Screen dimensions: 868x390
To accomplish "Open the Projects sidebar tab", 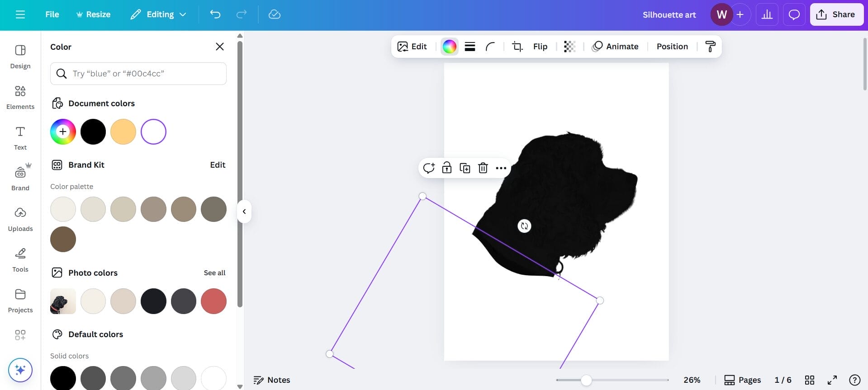I will point(20,301).
